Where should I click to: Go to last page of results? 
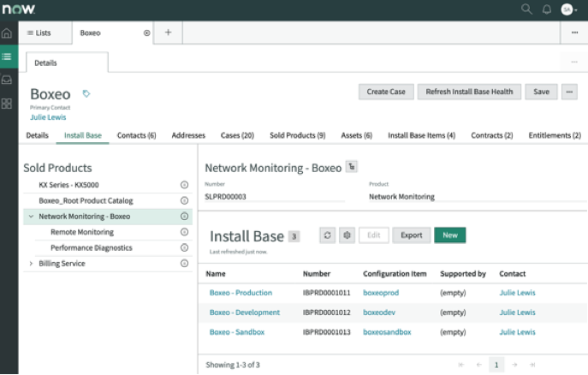[532, 365]
